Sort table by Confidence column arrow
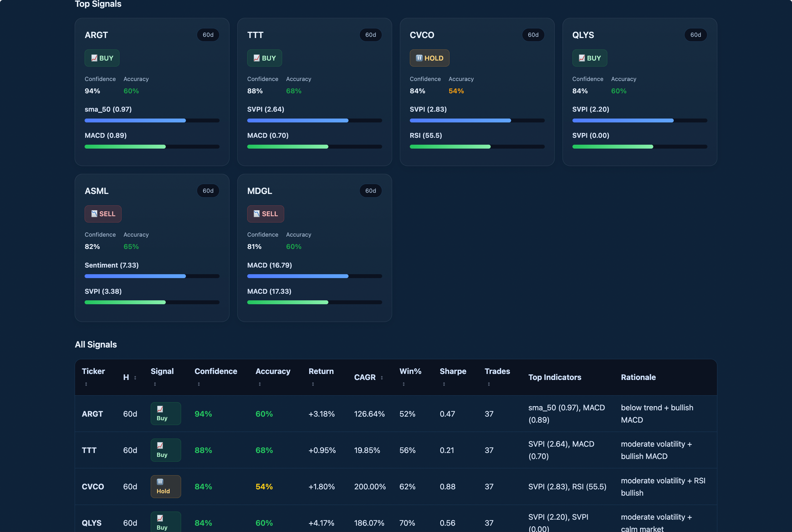 point(199,384)
